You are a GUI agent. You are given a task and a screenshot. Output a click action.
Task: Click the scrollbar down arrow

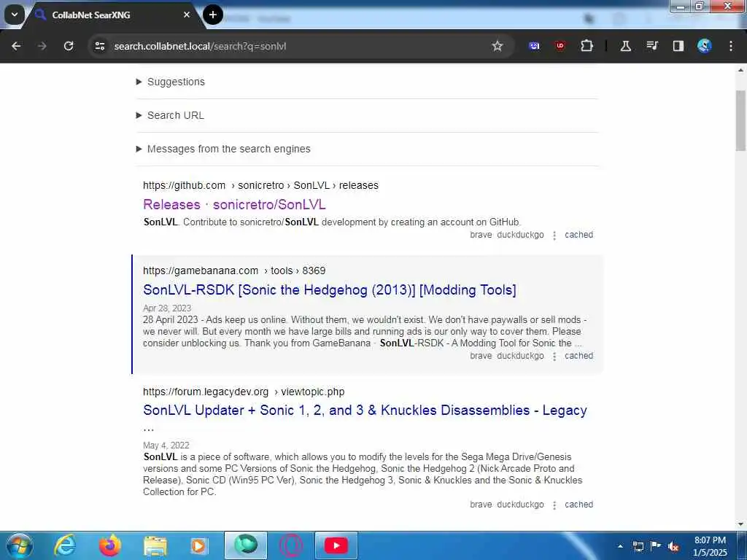point(741,524)
